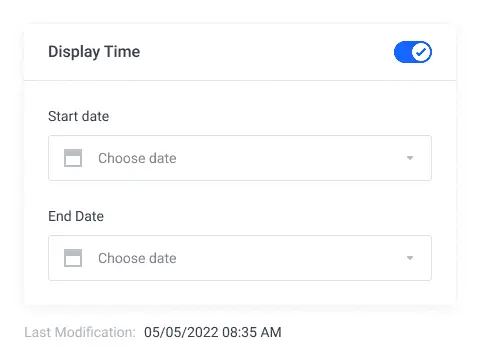Open the Start date picker field
This screenshot has width=480, height=360.
tap(240, 158)
